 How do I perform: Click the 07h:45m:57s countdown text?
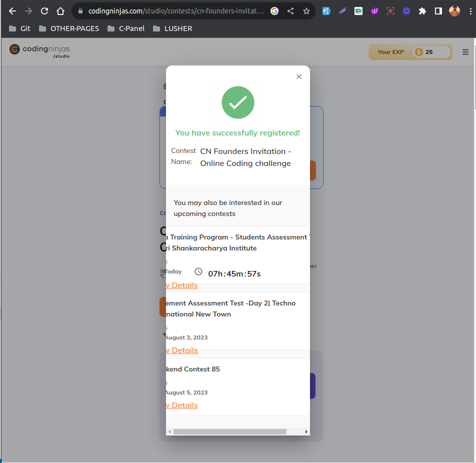pos(234,274)
